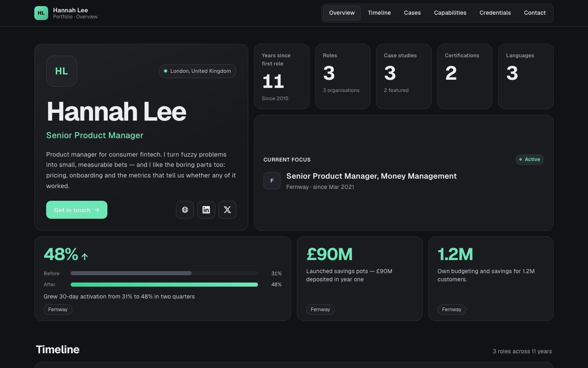Select the Languages stat card
The image size is (588, 368).
pyautogui.click(x=526, y=76)
